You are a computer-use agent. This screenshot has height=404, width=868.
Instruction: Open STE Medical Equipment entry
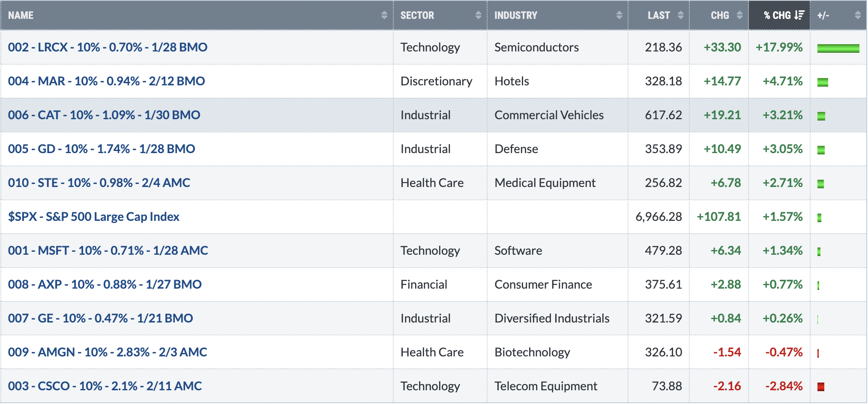coord(99,183)
